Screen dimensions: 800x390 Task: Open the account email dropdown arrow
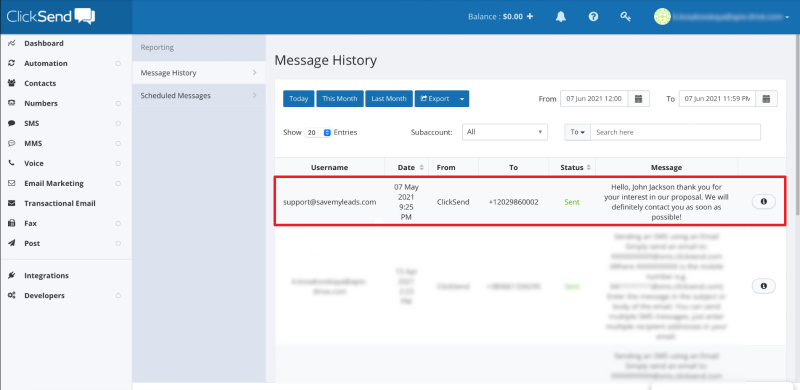787,17
